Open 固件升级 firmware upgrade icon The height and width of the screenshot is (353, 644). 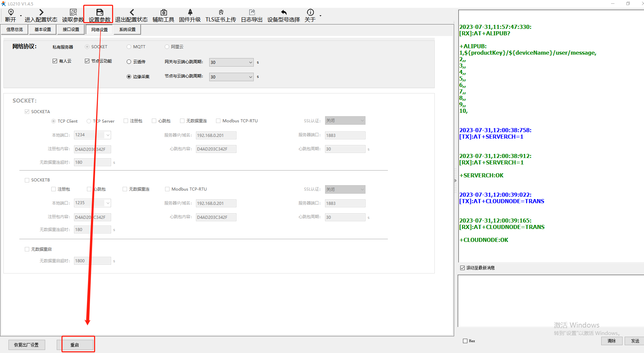click(x=190, y=12)
